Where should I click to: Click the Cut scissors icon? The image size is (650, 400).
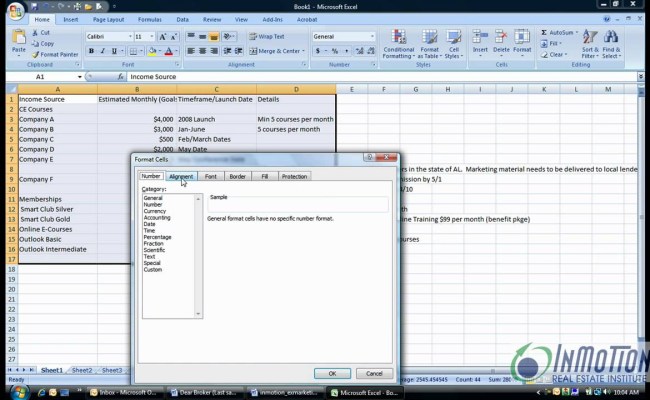(35, 32)
